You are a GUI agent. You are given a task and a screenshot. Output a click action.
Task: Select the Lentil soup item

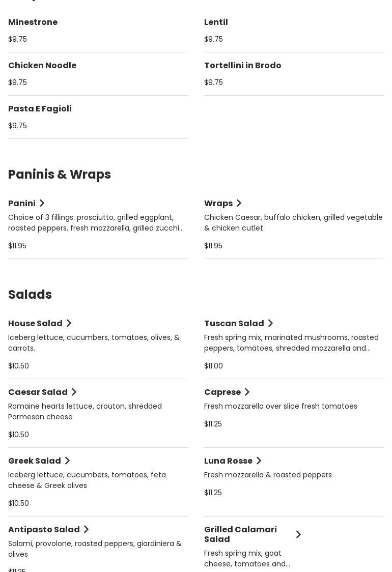(x=216, y=22)
